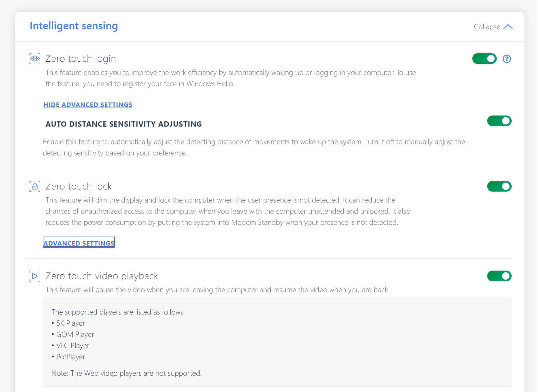Click the Web video players note text
Screen dimensions: 538x392
click(x=126, y=373)
